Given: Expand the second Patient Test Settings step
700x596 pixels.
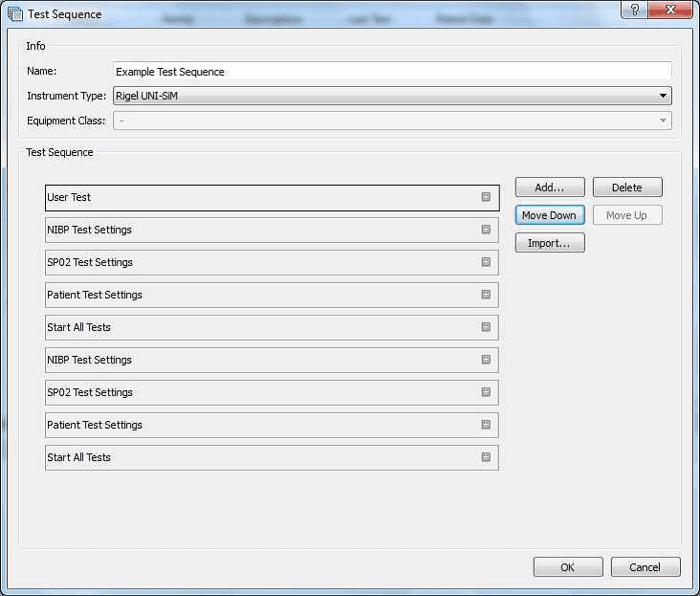Looking at the screenshot, I should (486, 425).
